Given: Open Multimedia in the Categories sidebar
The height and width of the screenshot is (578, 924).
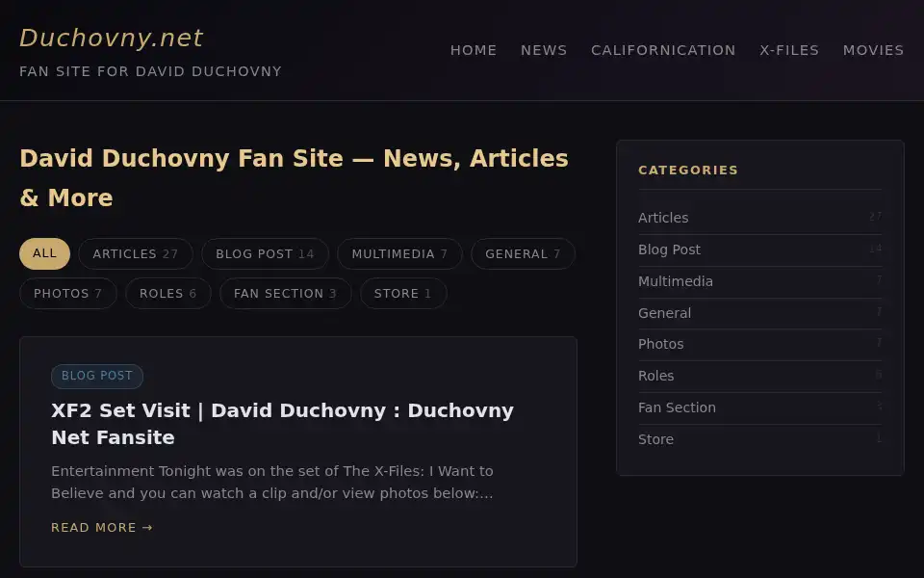Looking at the screenshot, I should pos(759,281).
